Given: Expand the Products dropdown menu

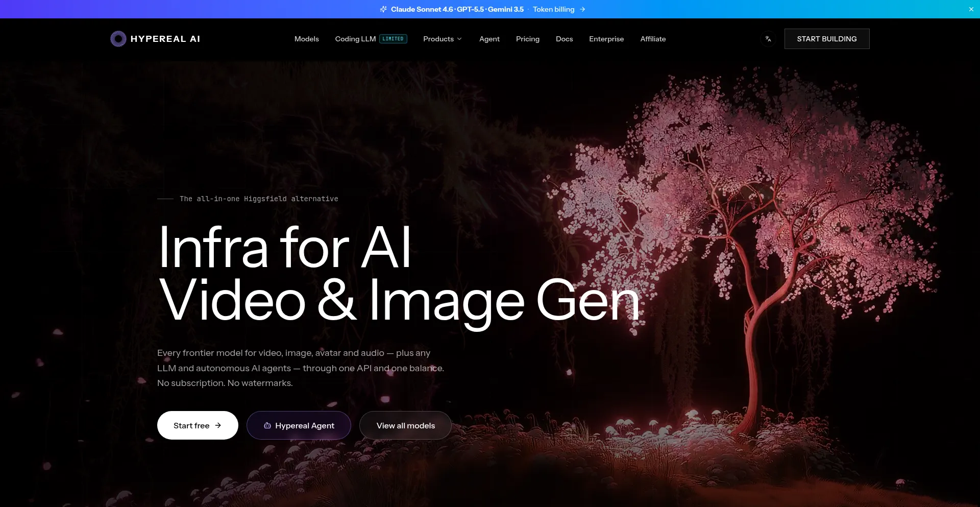Looking at the screenshot, I should (x=443, y=39).
